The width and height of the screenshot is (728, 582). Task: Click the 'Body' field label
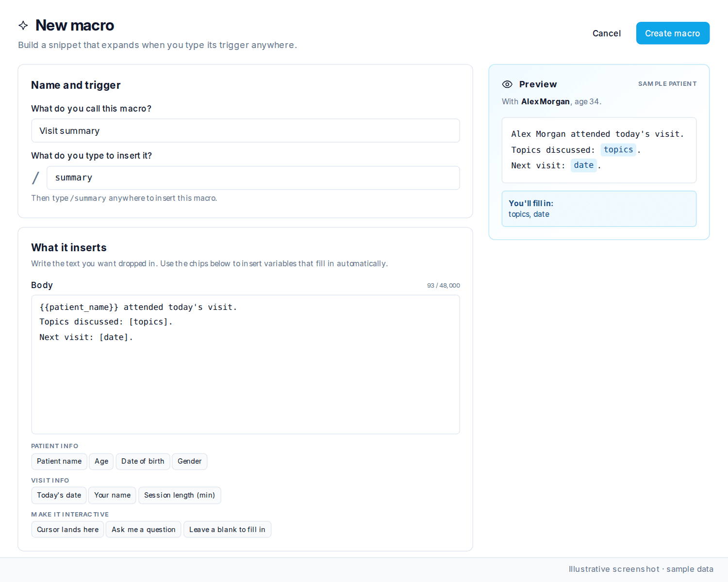42,285
